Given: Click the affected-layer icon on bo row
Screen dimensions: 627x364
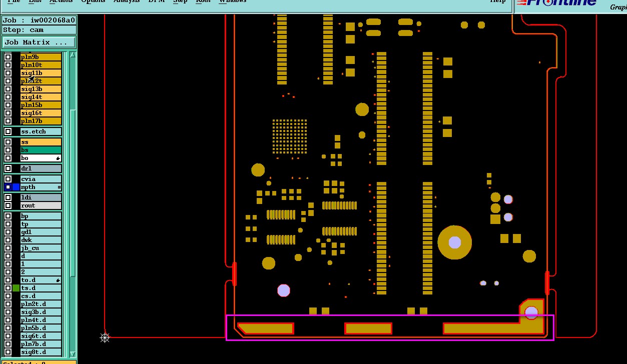Looking at the screenshot, I should pos(58,158).
